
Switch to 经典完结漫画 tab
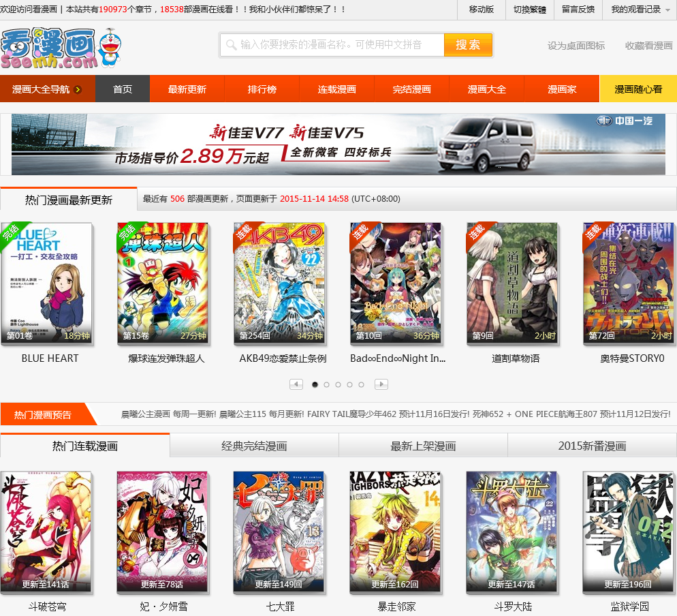point(254,446)
